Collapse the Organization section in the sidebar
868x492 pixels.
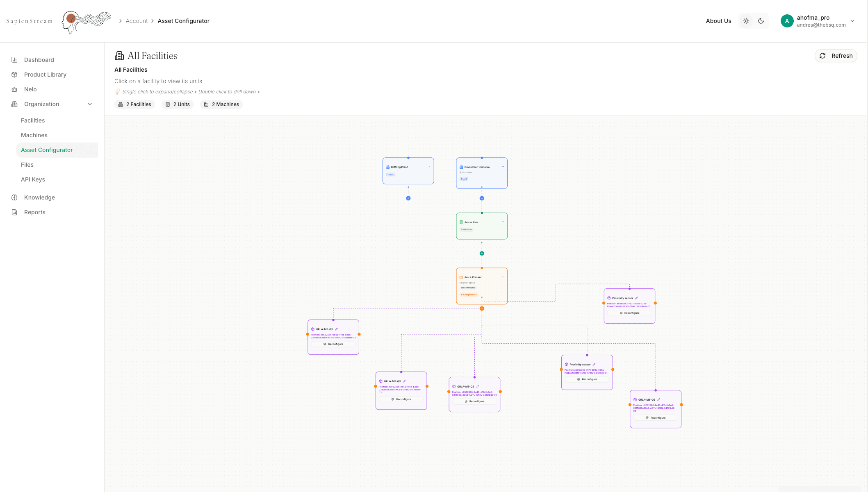[x=90, y=104]
